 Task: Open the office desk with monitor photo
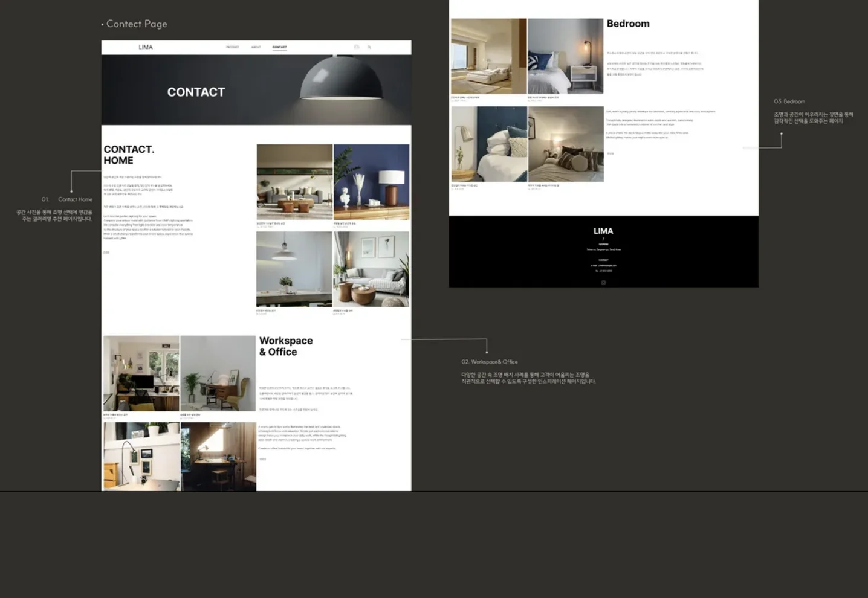click(x=141, y=373)
